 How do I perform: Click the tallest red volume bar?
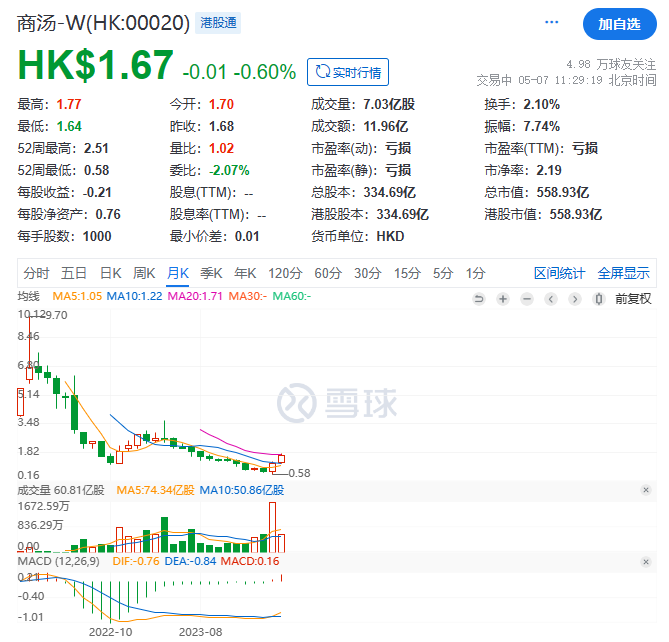(273, 527)
